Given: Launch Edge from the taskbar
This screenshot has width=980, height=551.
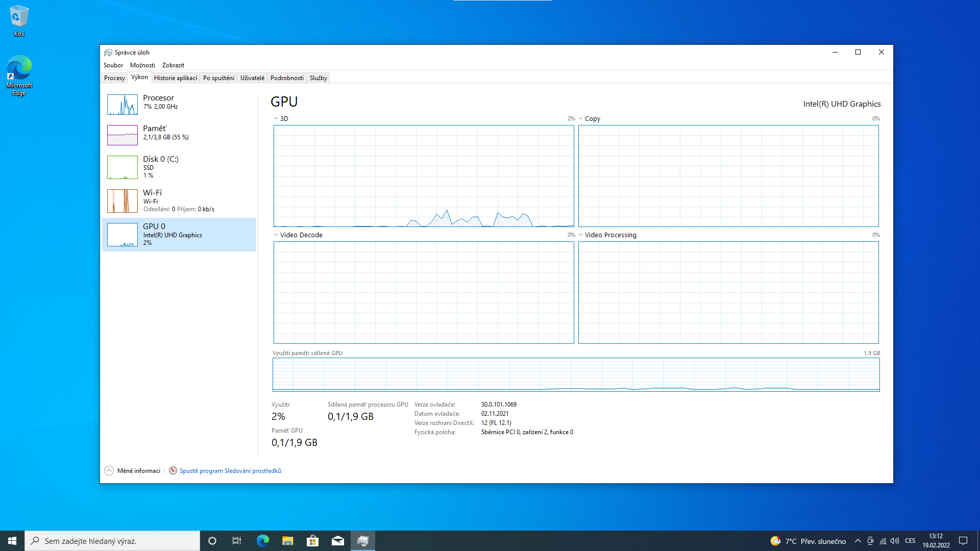Looking at the screenshot, I should 262,541.
